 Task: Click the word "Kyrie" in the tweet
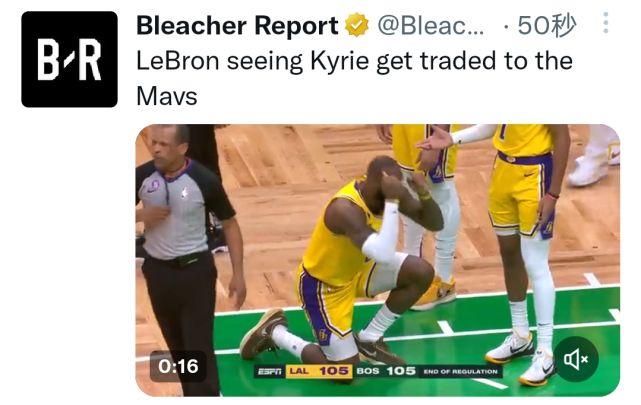(x=343, y=61)
